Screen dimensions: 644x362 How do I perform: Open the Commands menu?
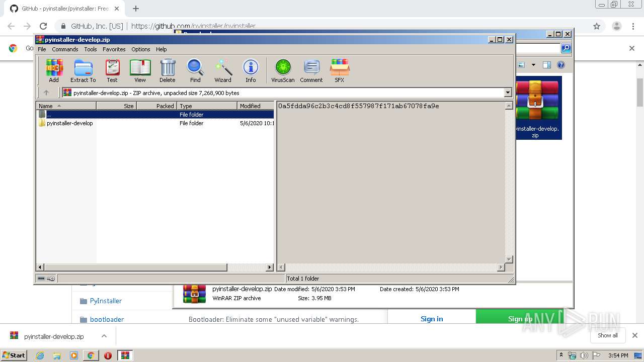[65, 49]
